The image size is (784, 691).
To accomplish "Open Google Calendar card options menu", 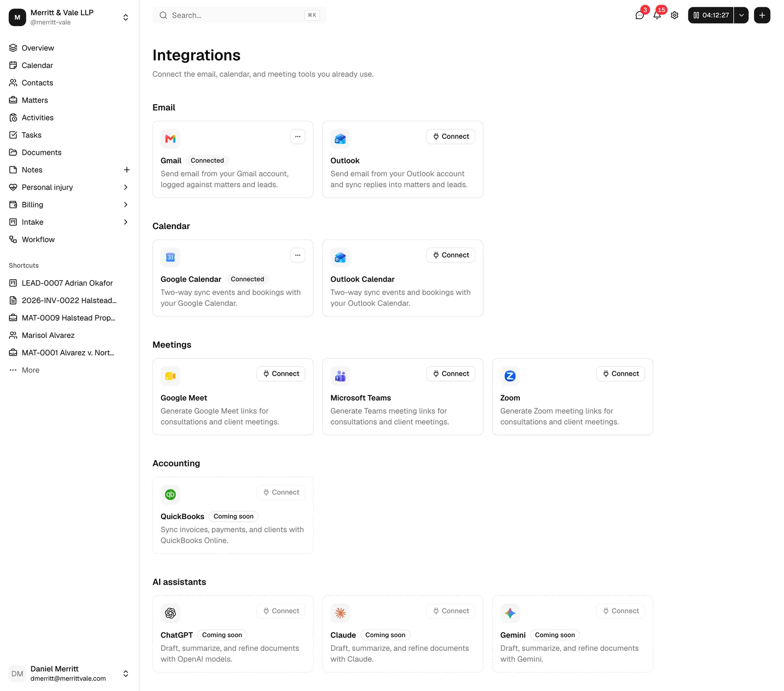I will (297, 255).
